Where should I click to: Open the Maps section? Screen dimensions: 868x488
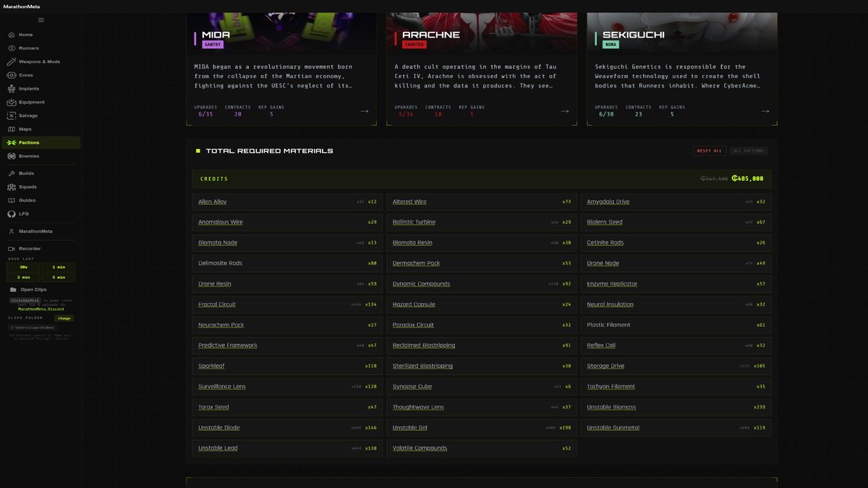pos(41,129)
